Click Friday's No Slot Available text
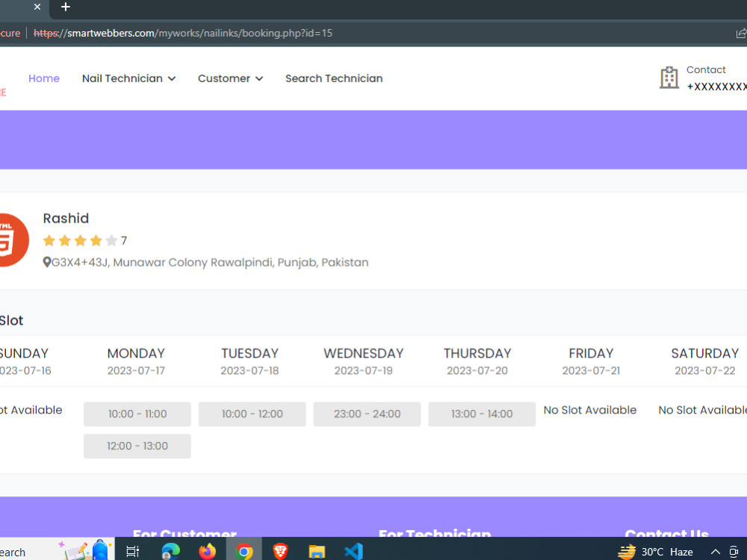 (x=590, y=410)
